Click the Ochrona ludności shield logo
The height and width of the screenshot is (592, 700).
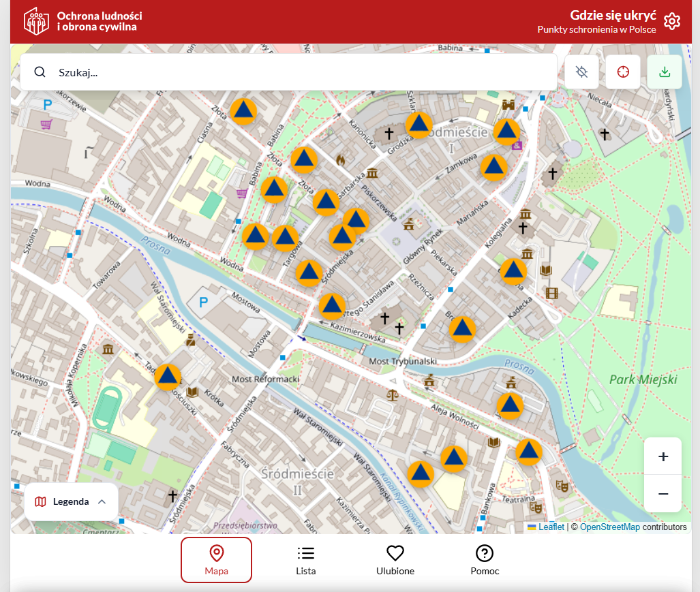(x=36, y=21)
